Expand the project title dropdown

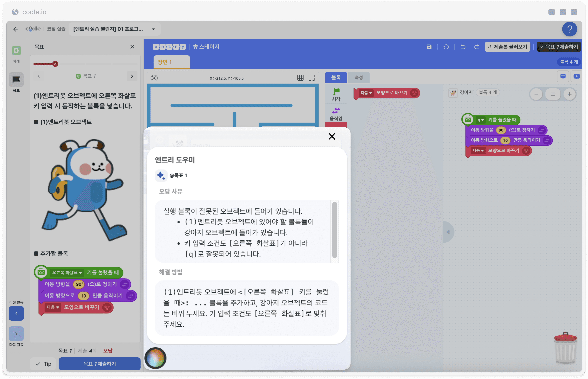153,29
